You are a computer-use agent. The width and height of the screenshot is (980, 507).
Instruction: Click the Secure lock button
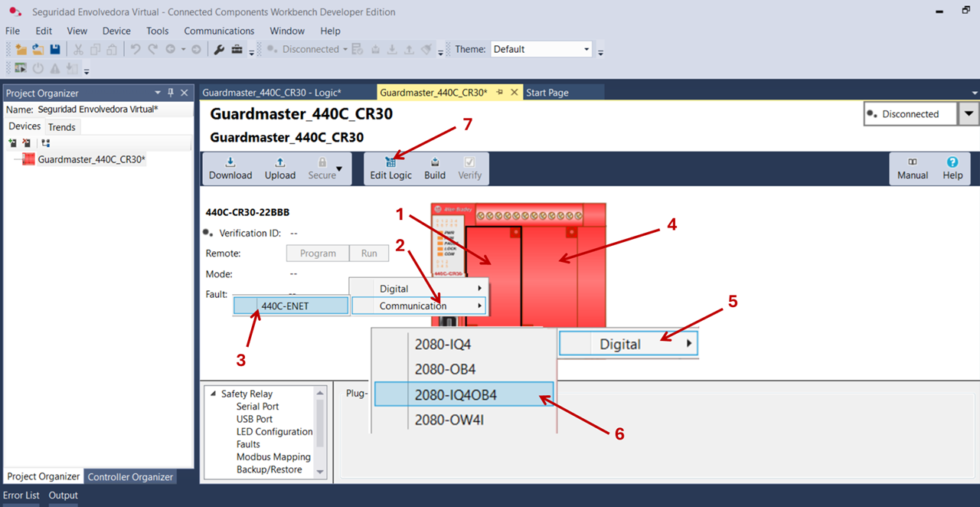(322, 168)
